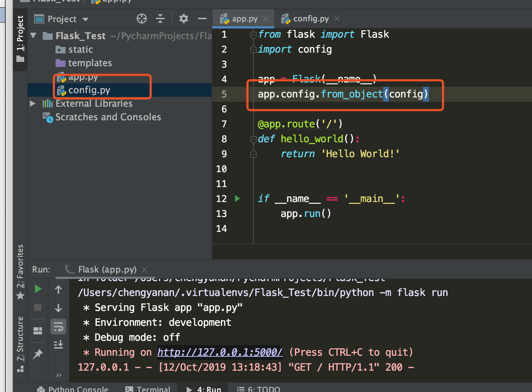Click scroll to end icon in Run panel
Screen dimensions: 532x392
click(58, 344)
